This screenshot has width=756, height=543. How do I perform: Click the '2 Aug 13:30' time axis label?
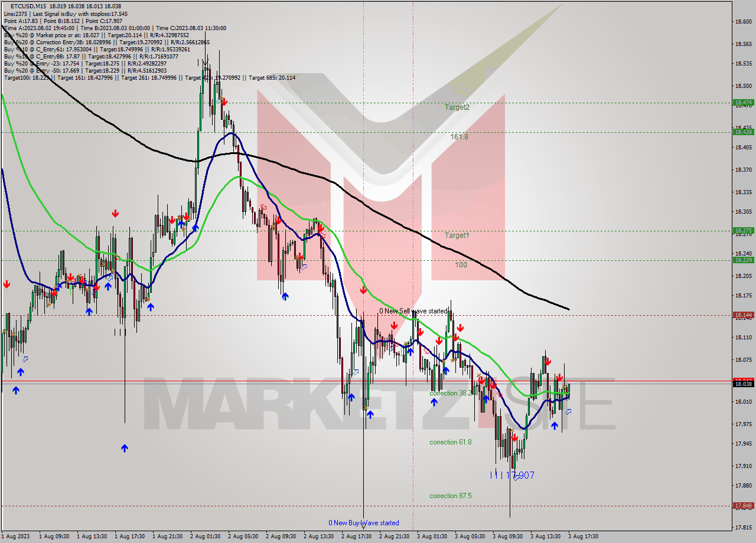coord(318,537)
